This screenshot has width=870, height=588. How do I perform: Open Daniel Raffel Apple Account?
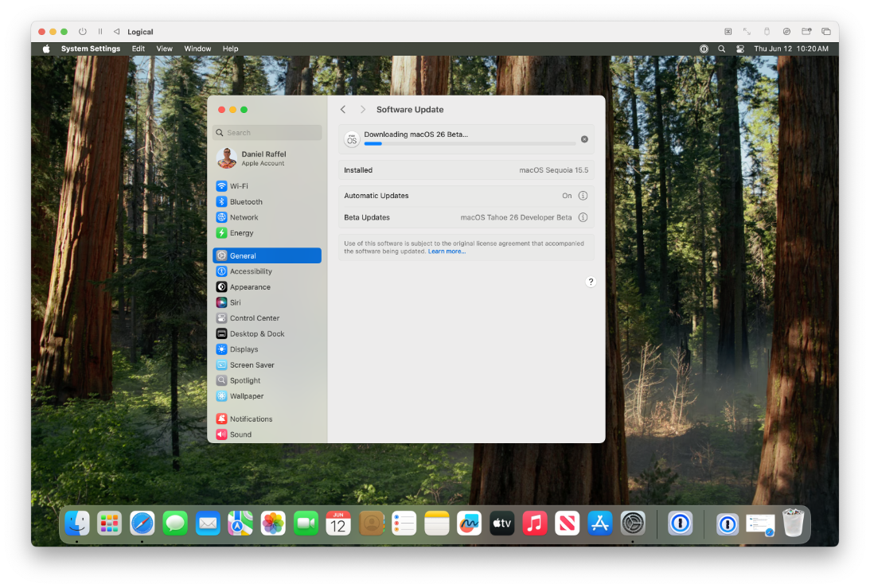[x=267, y=158]
